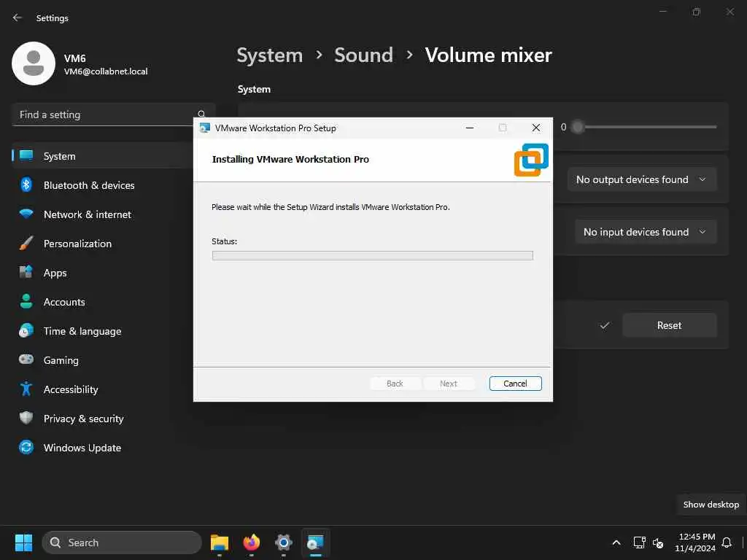Screen dimensions: 747x560
Task: Open the Bluetooth & devices settings page
Action: 88,185
